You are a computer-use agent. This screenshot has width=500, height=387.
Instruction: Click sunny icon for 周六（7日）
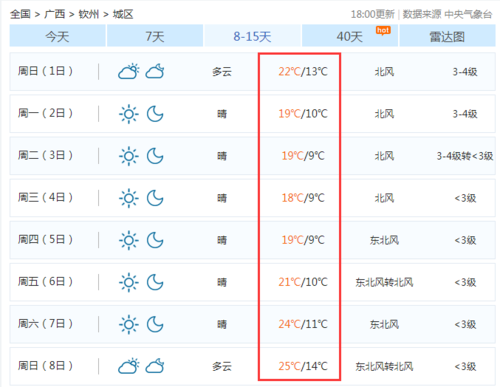(129, 325)
